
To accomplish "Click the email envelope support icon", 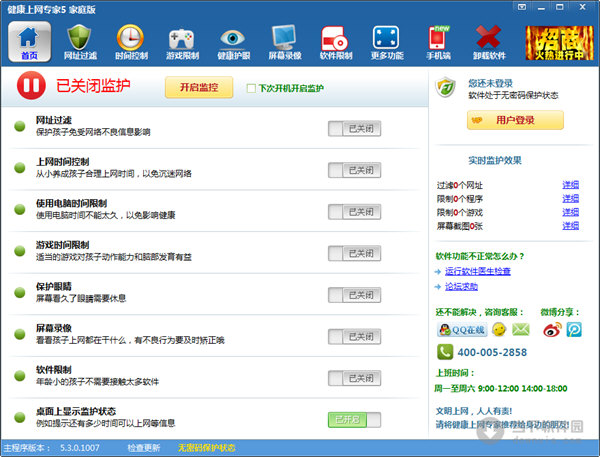I will tap(521, 329).
